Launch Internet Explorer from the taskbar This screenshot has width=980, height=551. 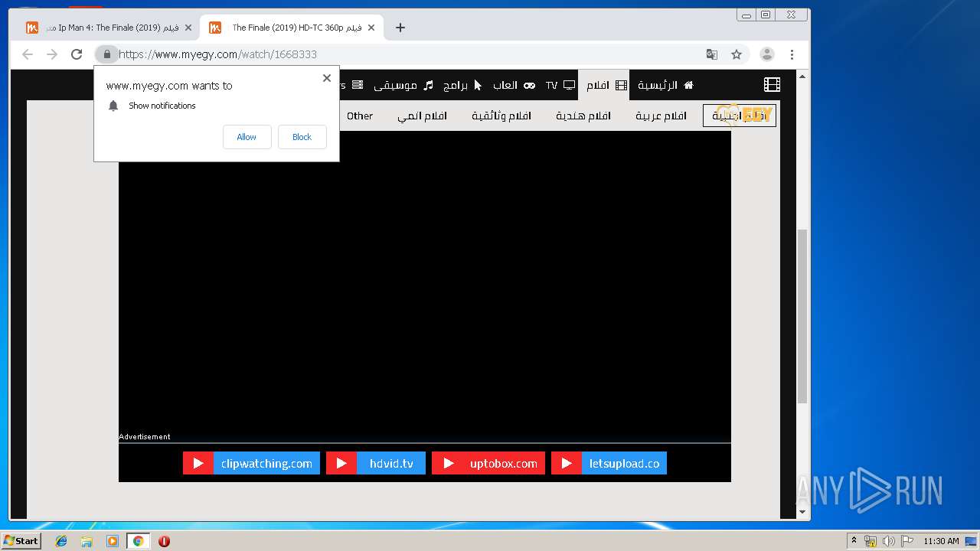click(61, 541)
